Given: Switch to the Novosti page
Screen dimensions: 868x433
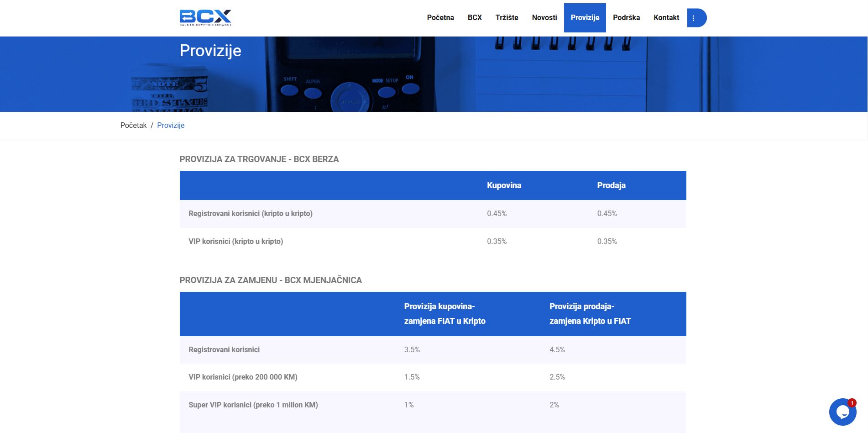Looking at the screenshot, I should tap(544, 17).
